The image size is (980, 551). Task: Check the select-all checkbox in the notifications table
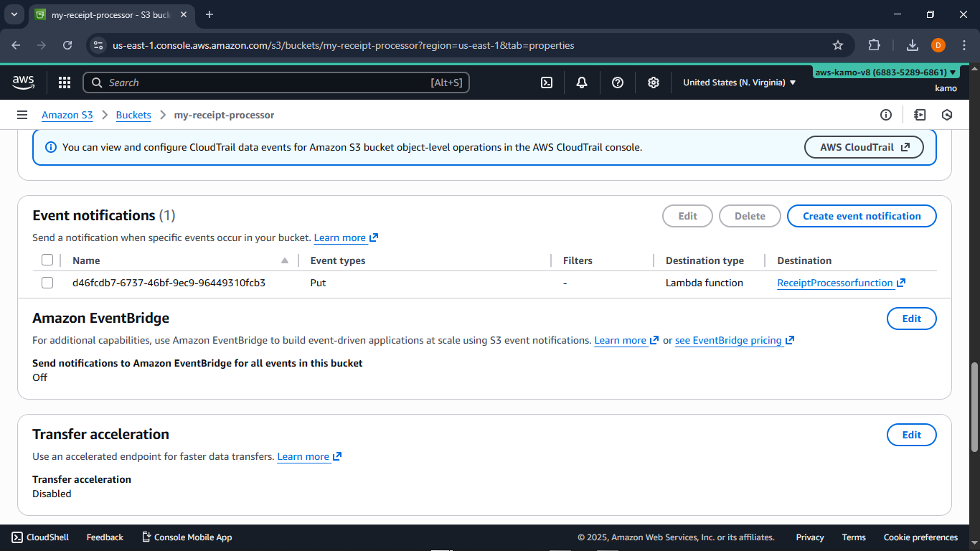point(47,260)
